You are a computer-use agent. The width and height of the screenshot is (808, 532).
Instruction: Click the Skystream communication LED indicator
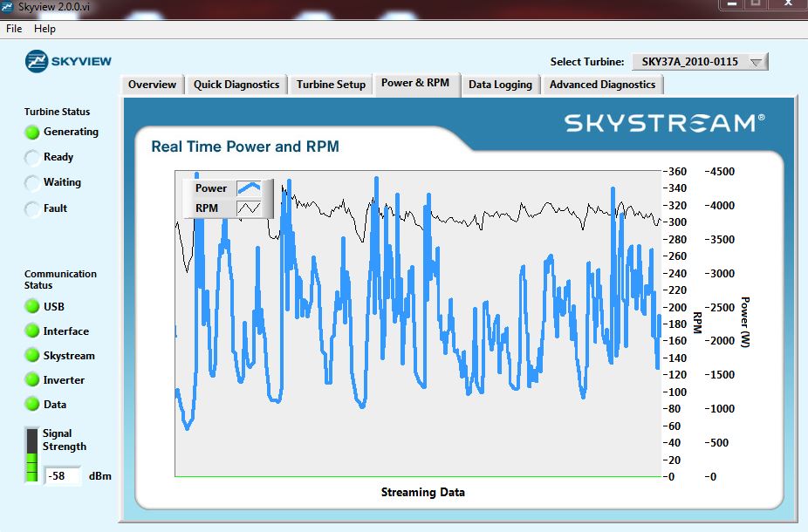coord(32,356)
